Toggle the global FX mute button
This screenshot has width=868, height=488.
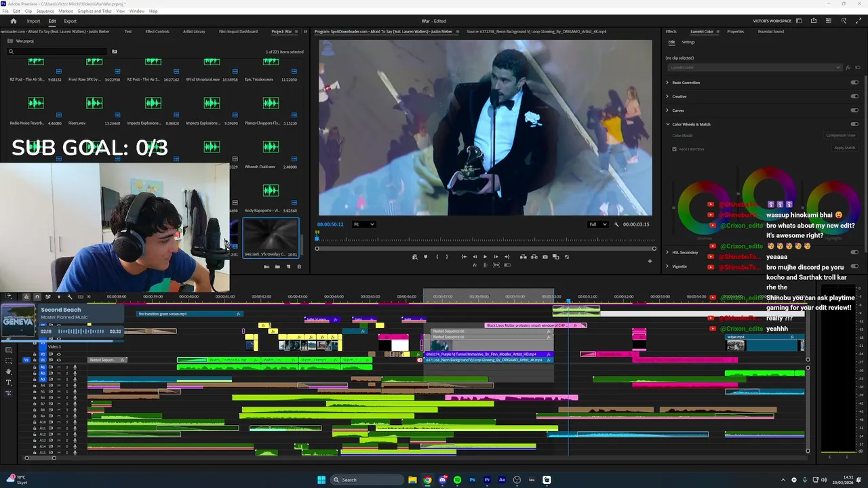coord(475,265)
